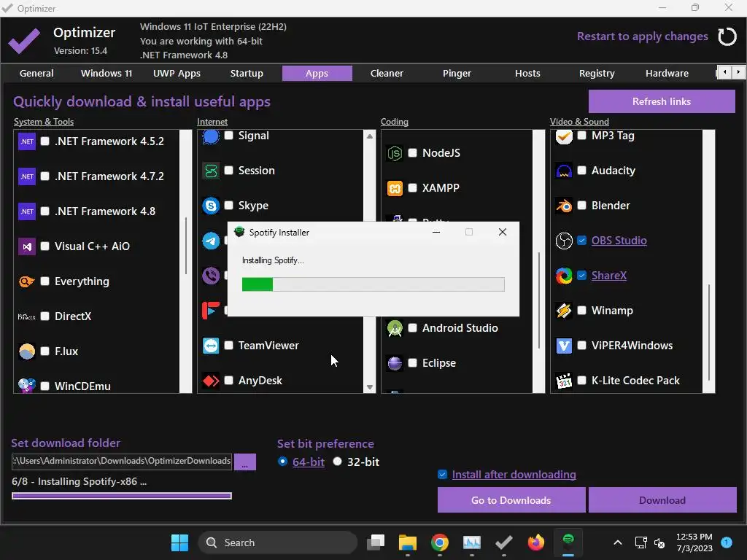Click the Signal app icon
The height and width of the screenshot is (560, 747).
coord(211,136)
